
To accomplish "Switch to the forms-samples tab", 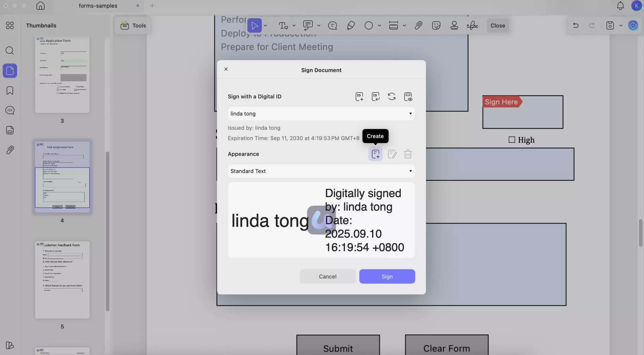I will pos(98,6).
